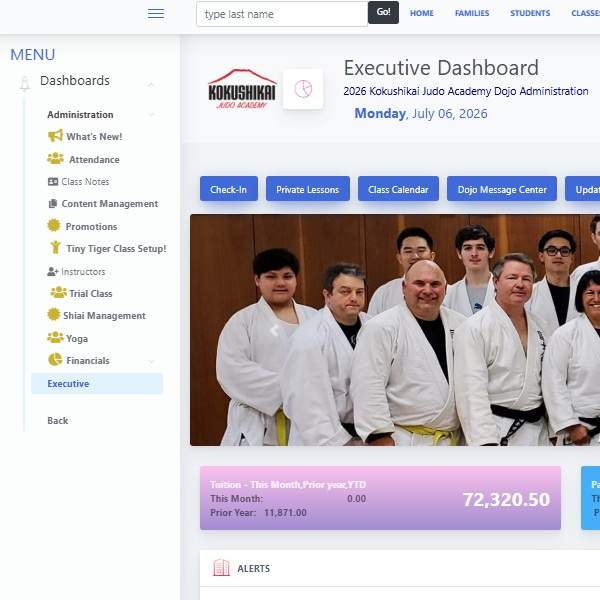Click the Kokushikai Judo Academy logo
This screenshot has width=600, height=600.
click(242, 89)
